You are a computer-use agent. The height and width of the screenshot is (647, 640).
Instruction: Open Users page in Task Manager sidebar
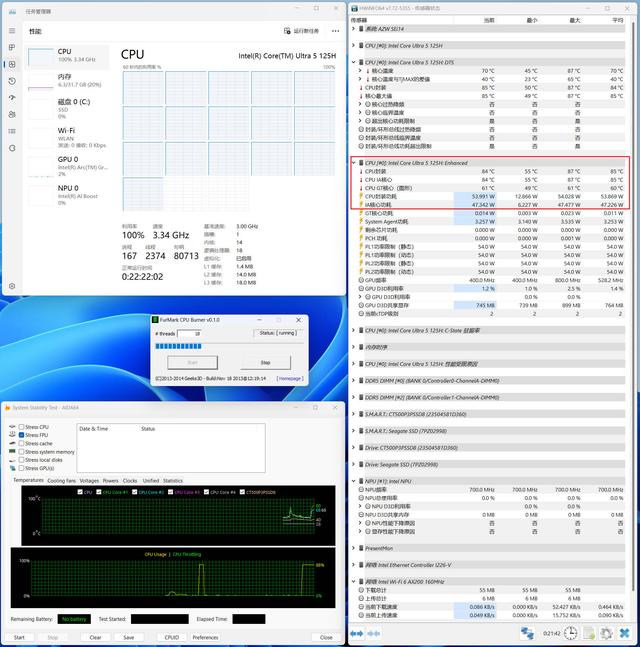click(x=12, y=114)
